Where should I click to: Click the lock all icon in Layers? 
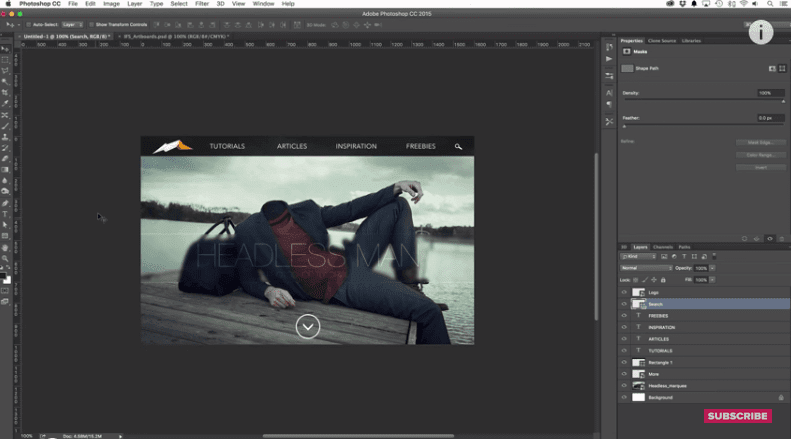[x=663, y=280]
